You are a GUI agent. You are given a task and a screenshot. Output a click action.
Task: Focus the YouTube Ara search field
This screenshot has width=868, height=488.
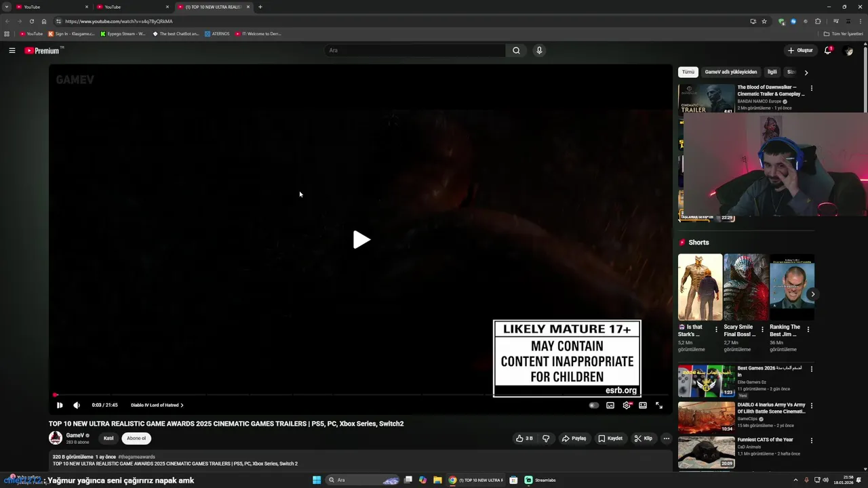pos(415,50)
